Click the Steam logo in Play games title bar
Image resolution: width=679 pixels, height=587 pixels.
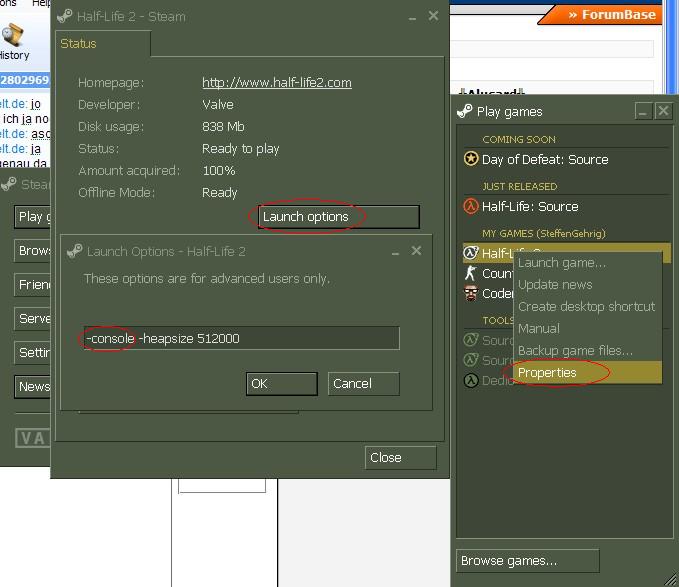pos(465,111)
